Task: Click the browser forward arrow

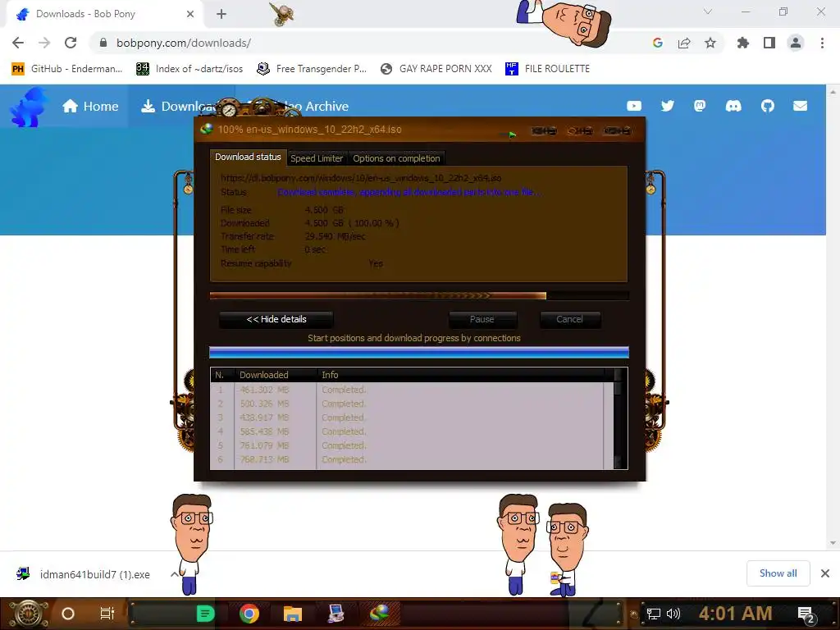Action: coord(44,43)
